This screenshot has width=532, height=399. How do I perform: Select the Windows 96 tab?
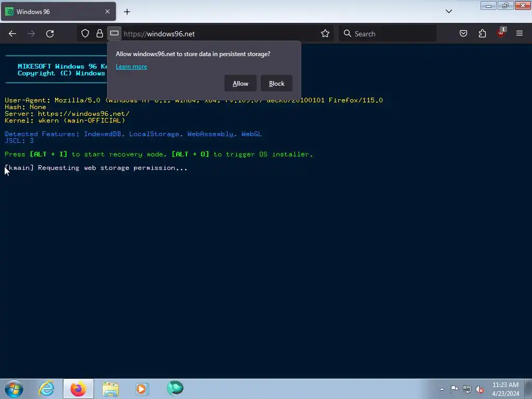pyautogui.click(x=58, y=11)
